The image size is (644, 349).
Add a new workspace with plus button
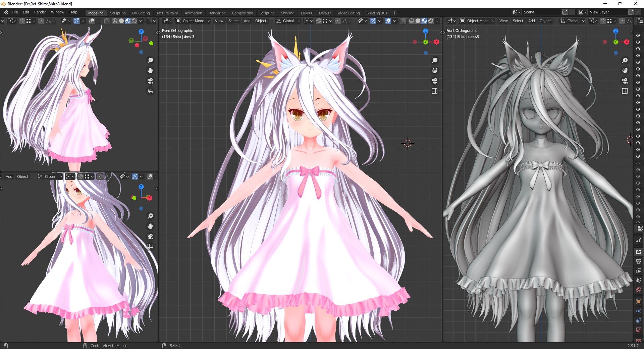coord(395,13)
